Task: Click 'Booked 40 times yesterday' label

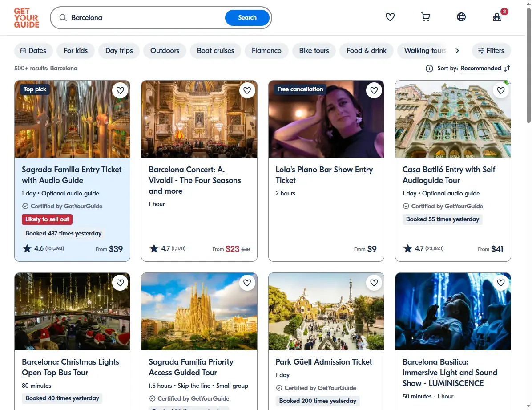Action: pyautogui.click(x=62, y=398)
